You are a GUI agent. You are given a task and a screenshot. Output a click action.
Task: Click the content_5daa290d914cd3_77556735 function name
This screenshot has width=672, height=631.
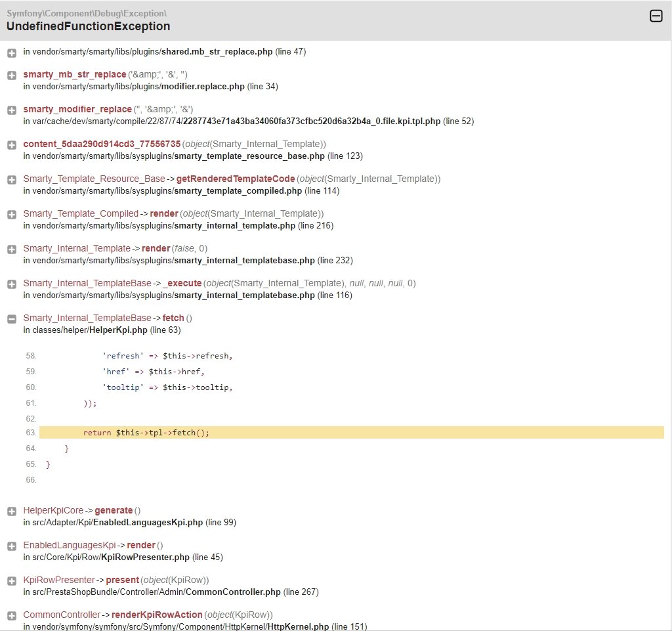(102, 144)
